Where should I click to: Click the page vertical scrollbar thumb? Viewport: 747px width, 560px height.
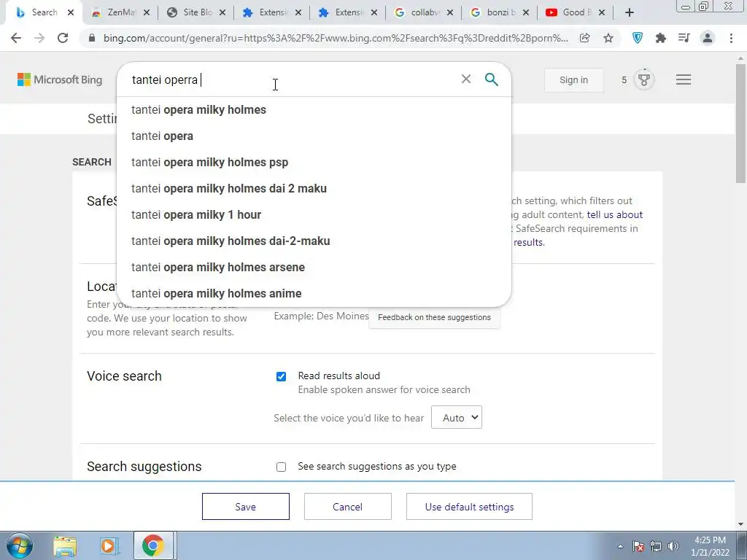point(740,124)
